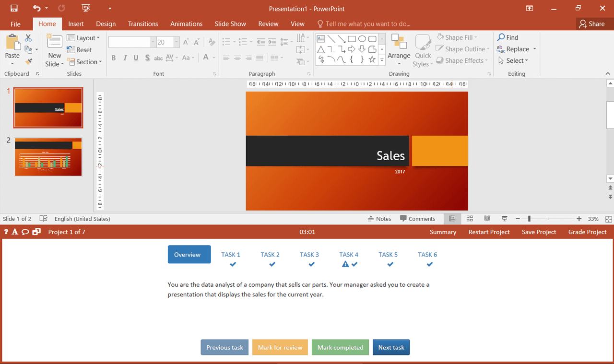Click the New Slide icon
Screen dimensions: 614x364
click(x=54, y=42)
